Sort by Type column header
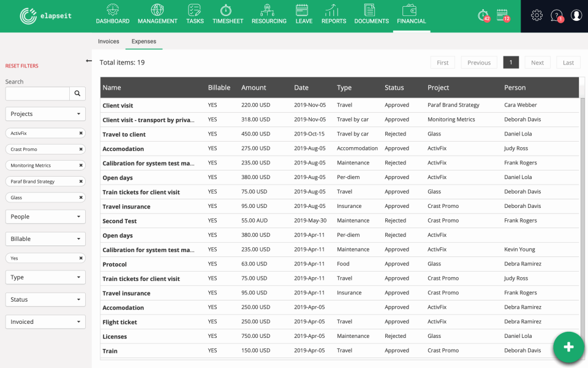The image size is (588, 368). coord(344,88)
